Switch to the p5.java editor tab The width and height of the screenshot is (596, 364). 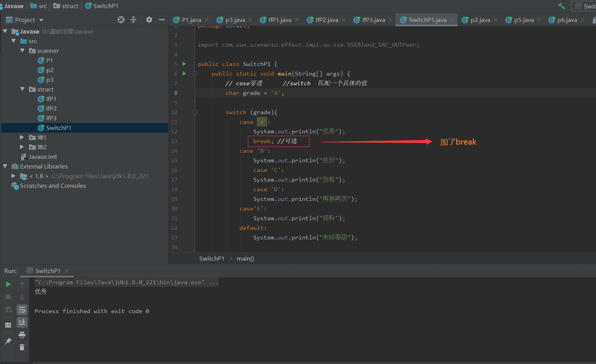(524, 20)
